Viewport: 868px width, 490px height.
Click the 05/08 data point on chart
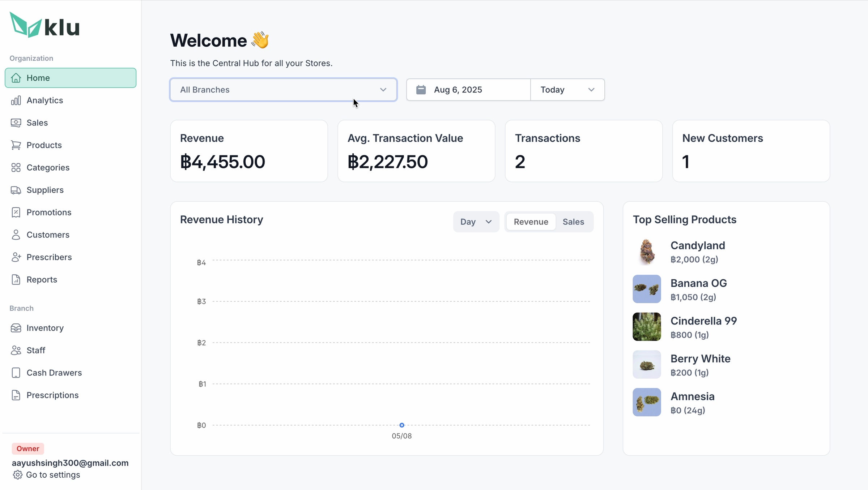point(402,425)
